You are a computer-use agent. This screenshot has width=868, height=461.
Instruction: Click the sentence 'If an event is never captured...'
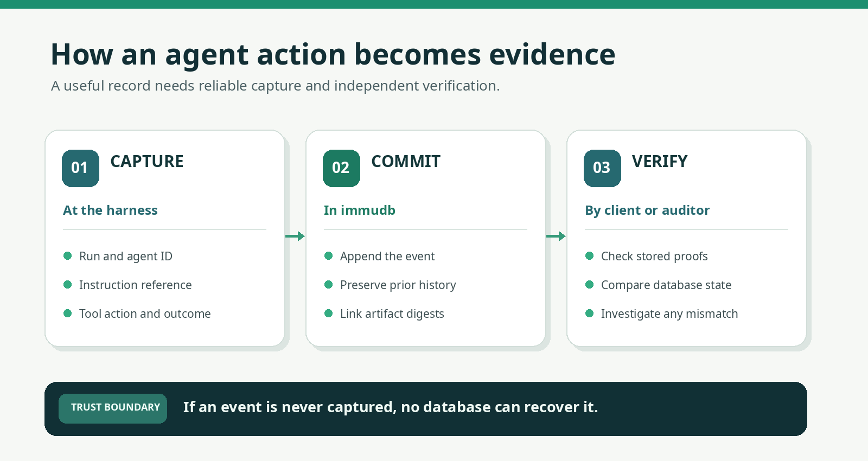click(391, 407)
